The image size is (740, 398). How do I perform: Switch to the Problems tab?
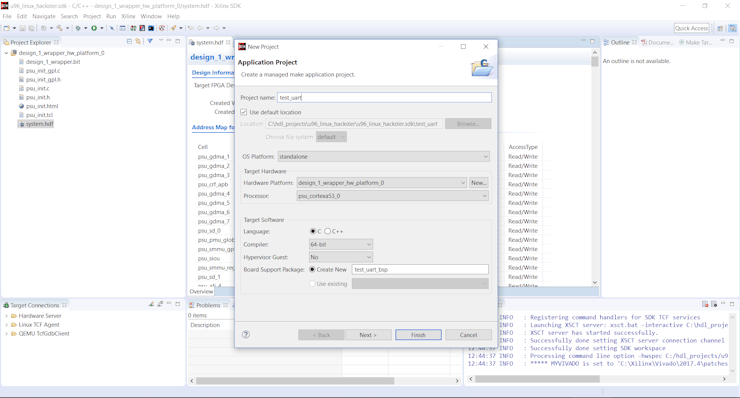208,305
